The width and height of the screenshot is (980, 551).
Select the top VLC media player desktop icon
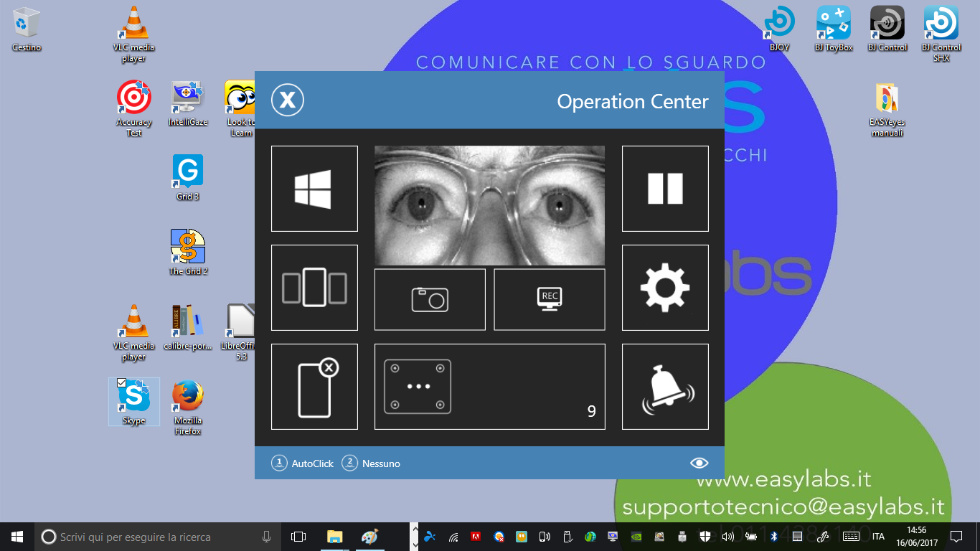[133, 34]
